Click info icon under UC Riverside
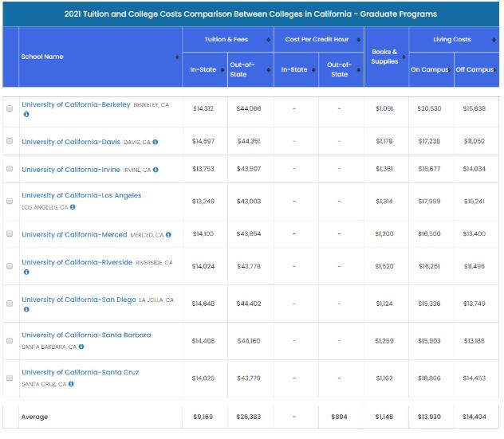 pos(26,272)
